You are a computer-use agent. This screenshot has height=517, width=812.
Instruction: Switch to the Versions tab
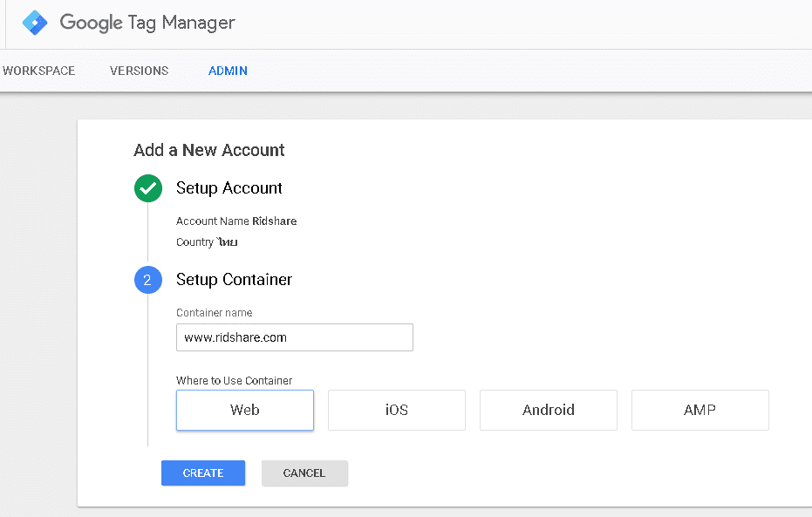point(140,71)
